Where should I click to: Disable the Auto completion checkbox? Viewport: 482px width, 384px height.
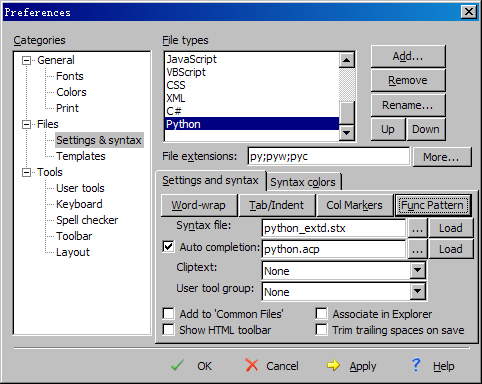(168, 247)
